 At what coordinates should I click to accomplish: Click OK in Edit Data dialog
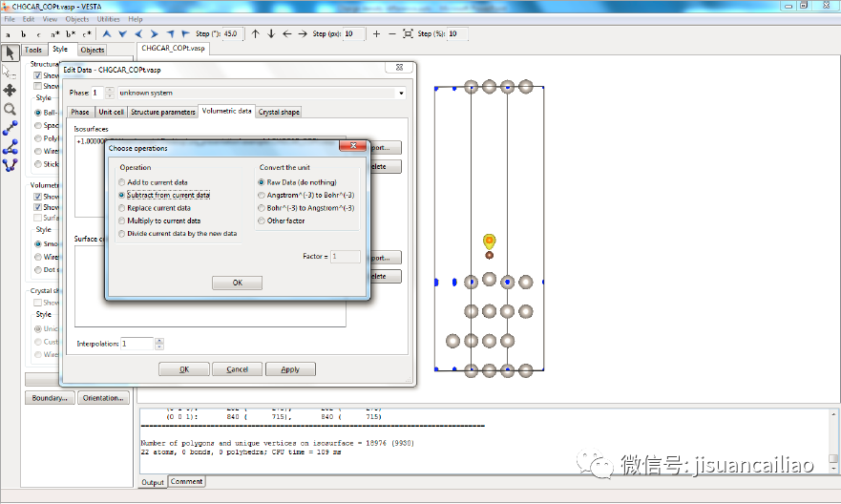point(184,369)
